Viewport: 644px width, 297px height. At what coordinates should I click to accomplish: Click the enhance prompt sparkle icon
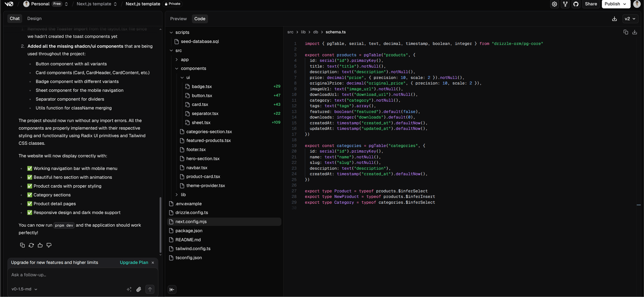pyautogui.click(x=129, y=289)
